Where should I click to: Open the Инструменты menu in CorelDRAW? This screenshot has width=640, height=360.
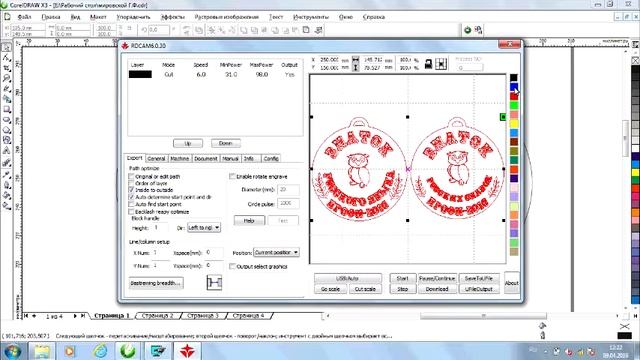click(x=311, y=17)
